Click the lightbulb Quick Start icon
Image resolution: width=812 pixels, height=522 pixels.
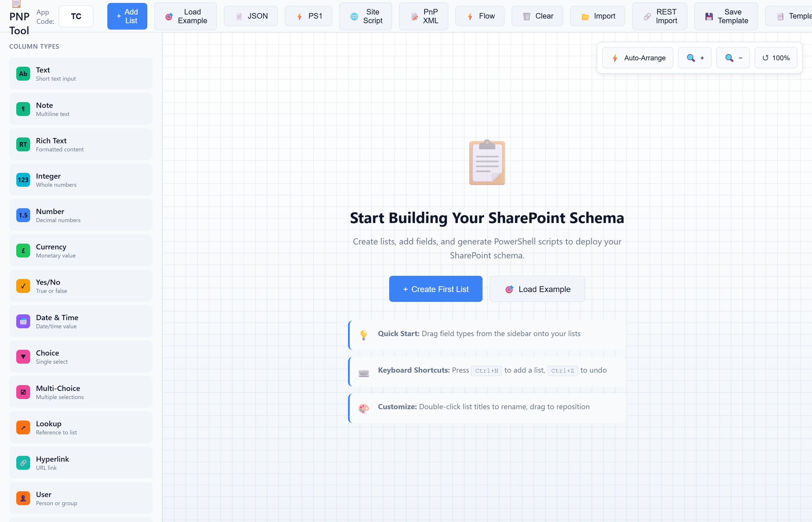pyautogui.click(x=364, y=335)
